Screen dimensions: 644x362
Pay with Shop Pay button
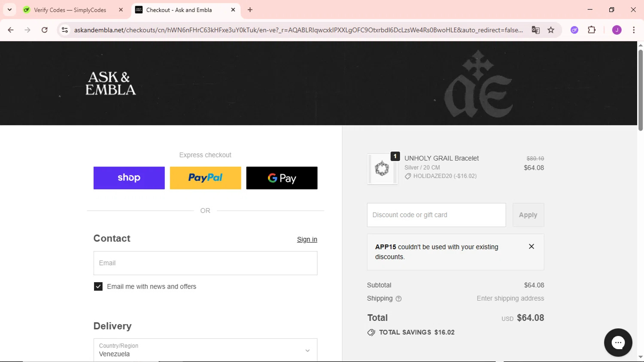(129, 178)
